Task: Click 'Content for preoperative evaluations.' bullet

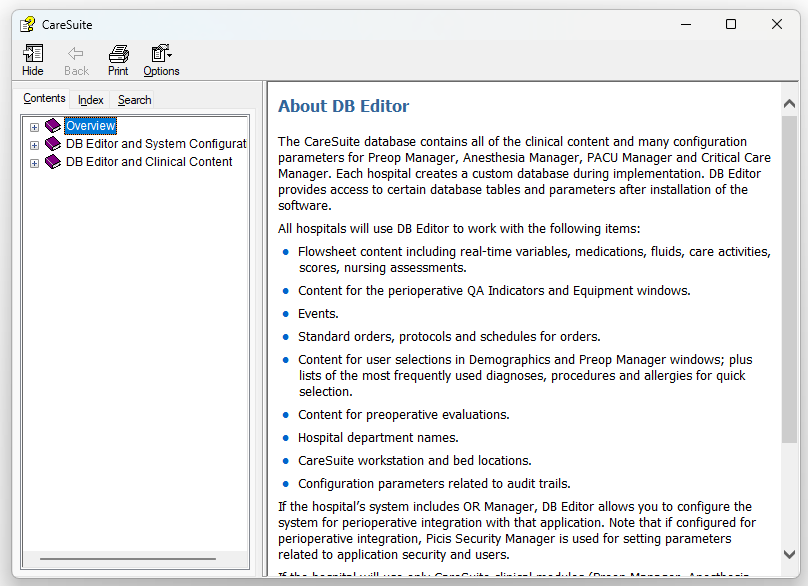Action: pos(403,415)
